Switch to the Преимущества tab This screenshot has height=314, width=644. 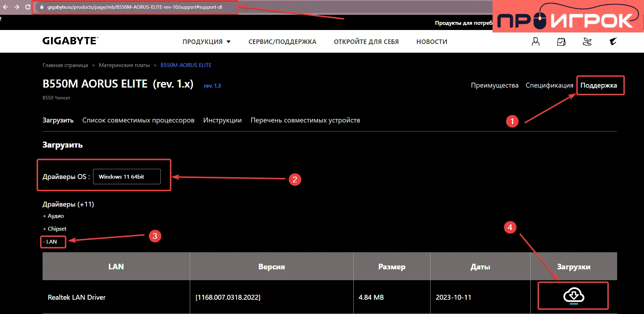tap(495, 85)
